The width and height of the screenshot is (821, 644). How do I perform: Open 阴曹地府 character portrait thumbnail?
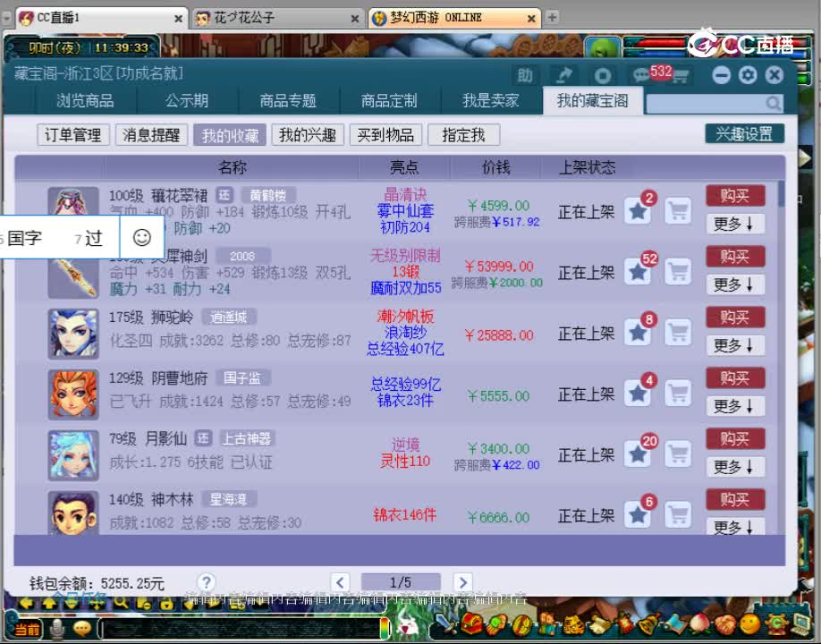tap(73, 394)
